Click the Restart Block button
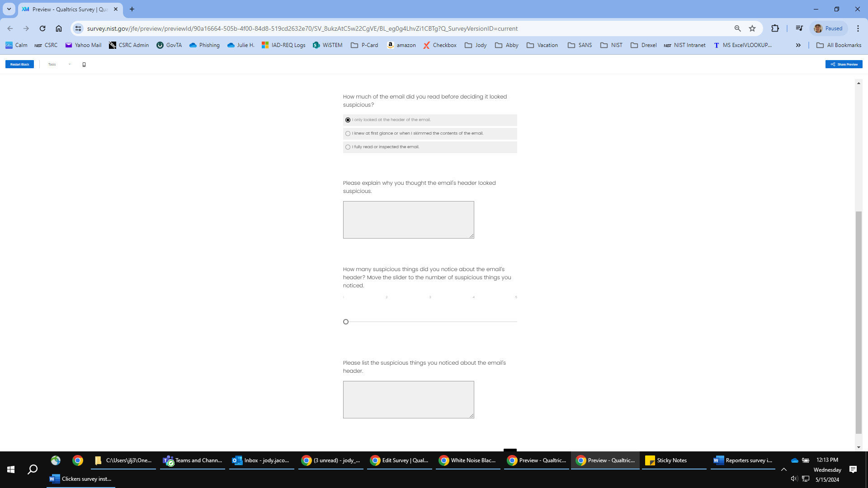This screenshot has width=868, height=488. pos(19,65)
